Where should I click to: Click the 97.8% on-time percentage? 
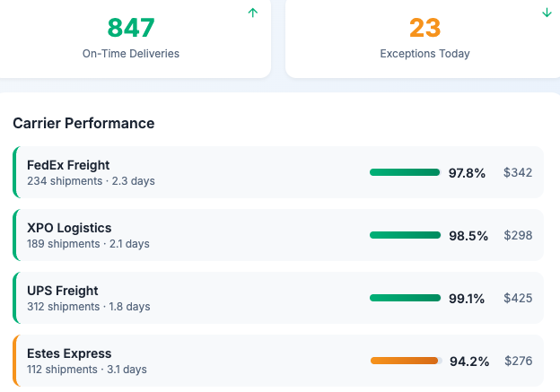467,173
